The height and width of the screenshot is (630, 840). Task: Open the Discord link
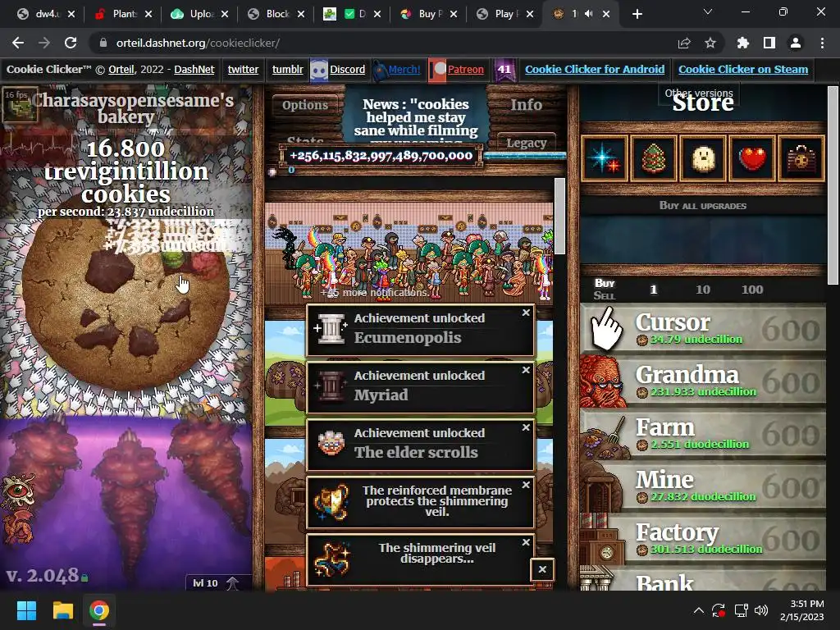(347, 69)
